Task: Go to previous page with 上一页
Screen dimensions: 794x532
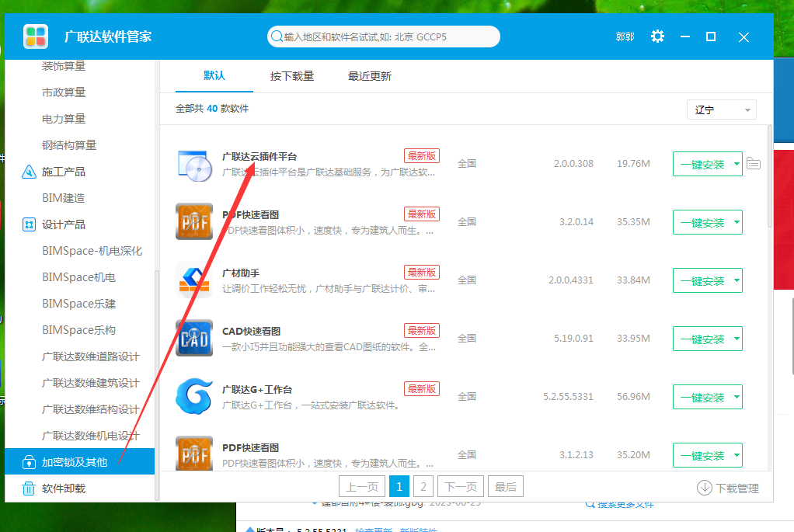Action: [361, 486]
